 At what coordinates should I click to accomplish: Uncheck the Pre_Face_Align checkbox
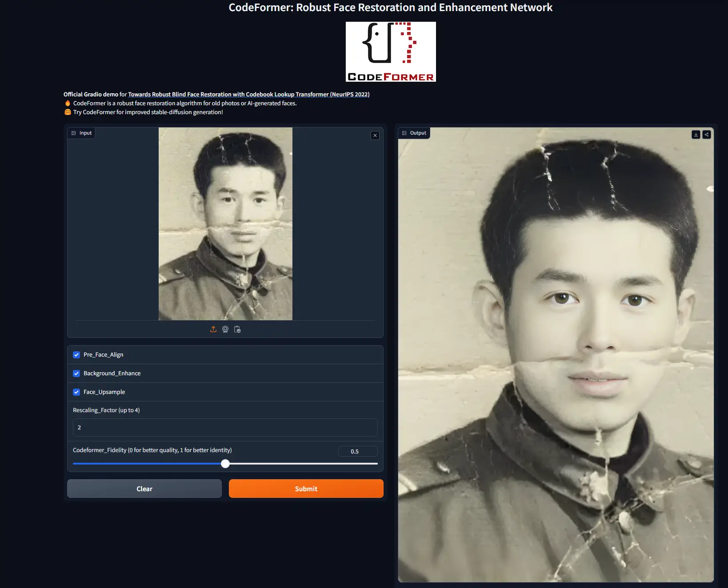[76, 355]
